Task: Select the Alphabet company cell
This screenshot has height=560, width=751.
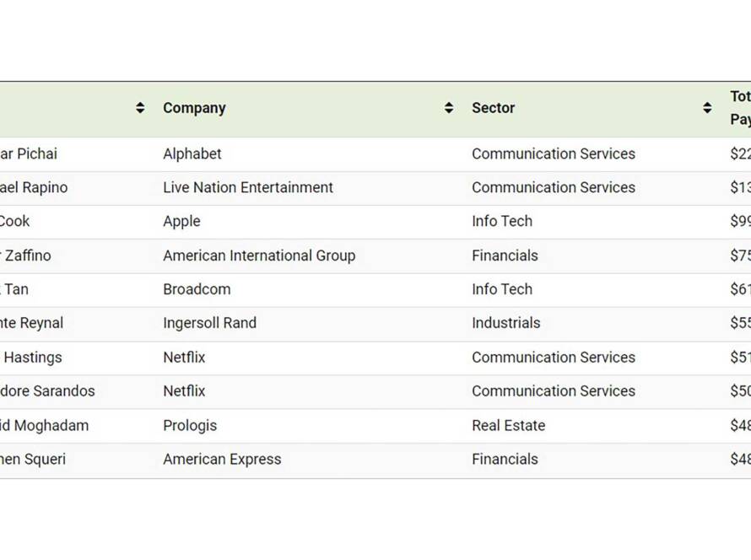Action: (192, 154)
